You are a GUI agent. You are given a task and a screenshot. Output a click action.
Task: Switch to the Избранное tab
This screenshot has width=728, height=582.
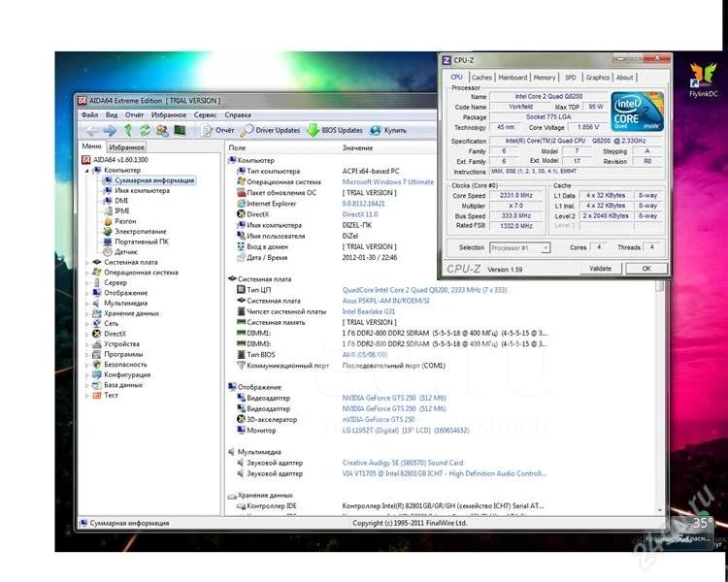coord(126,146)
